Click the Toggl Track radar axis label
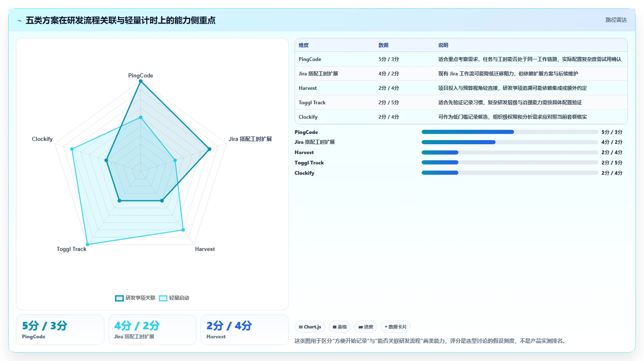Viewport: 644px width, 361px height. [71, 249]
